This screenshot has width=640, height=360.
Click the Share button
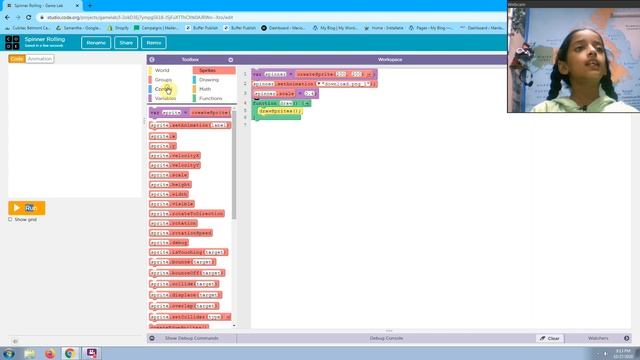pyautogui.click(x=126, y=43)
